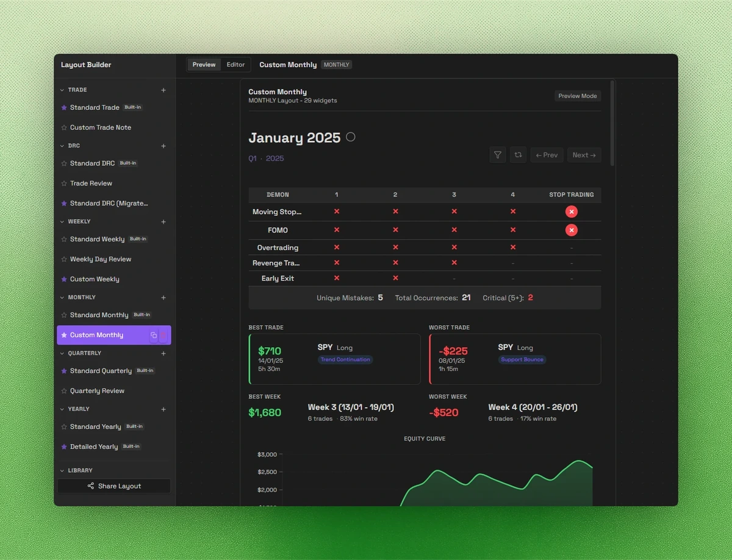Toggle star on Quarterly Review layout
This screenshot has width=732, height=560.
coord(64,391)
